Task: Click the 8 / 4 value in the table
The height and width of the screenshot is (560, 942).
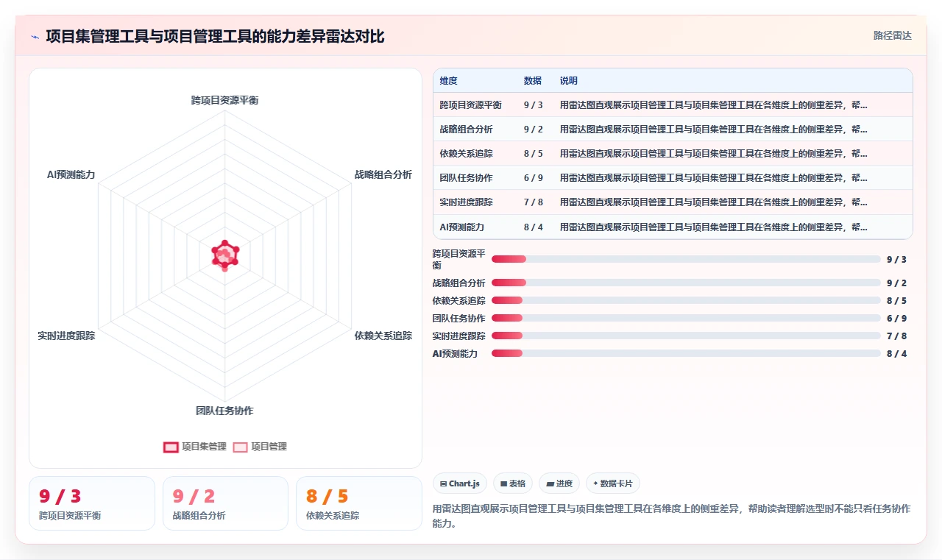Action: (x=534, y=227)
